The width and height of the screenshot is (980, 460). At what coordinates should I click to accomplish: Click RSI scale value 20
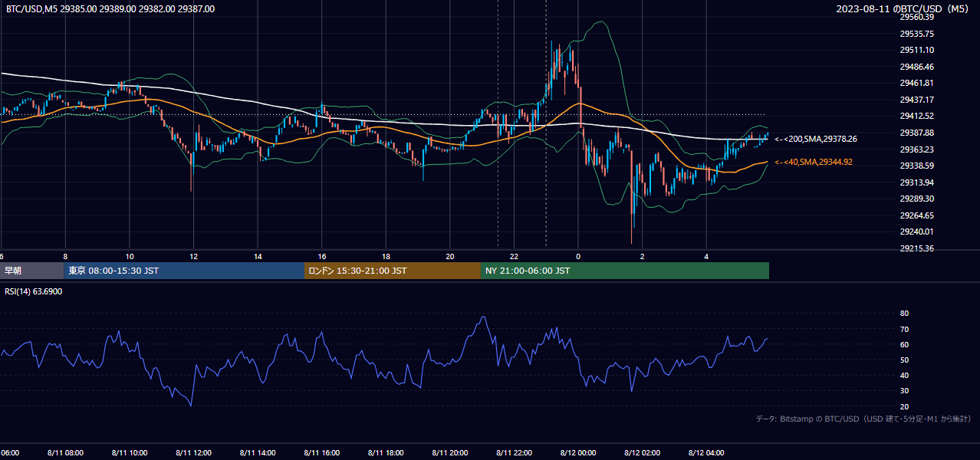[x=904, y=406]
